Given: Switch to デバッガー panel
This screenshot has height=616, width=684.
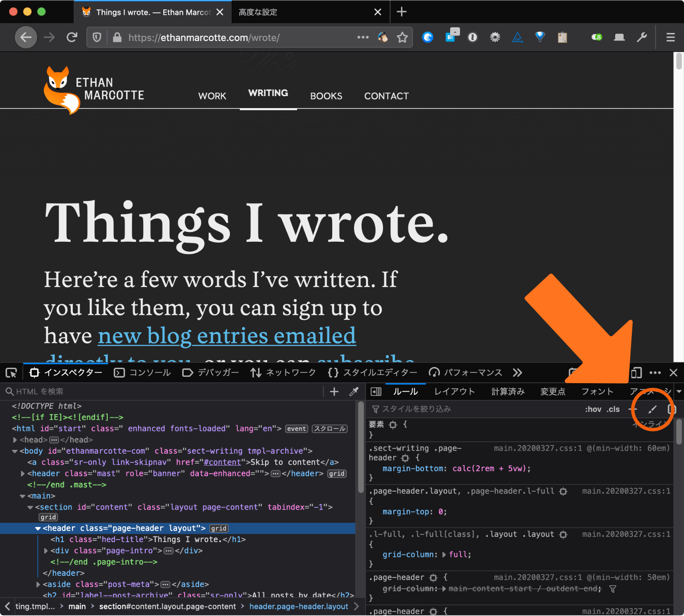Looking at the screenshot, I should 210,373.
